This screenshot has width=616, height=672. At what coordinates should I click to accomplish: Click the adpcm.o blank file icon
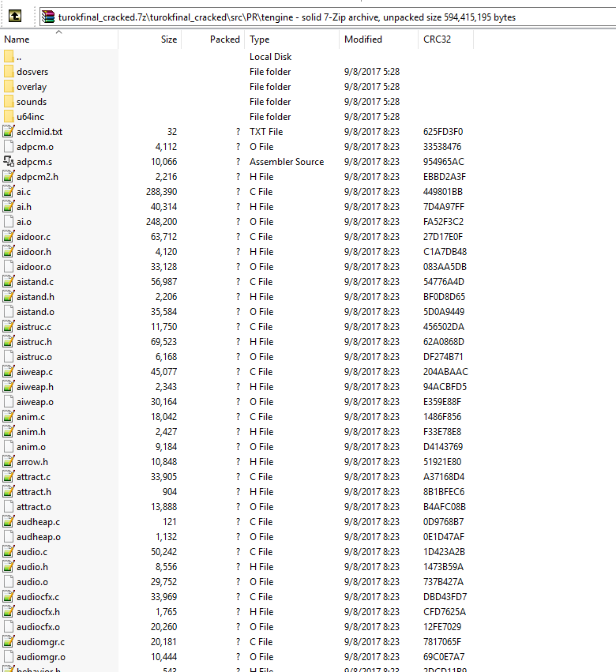[9, 147]
